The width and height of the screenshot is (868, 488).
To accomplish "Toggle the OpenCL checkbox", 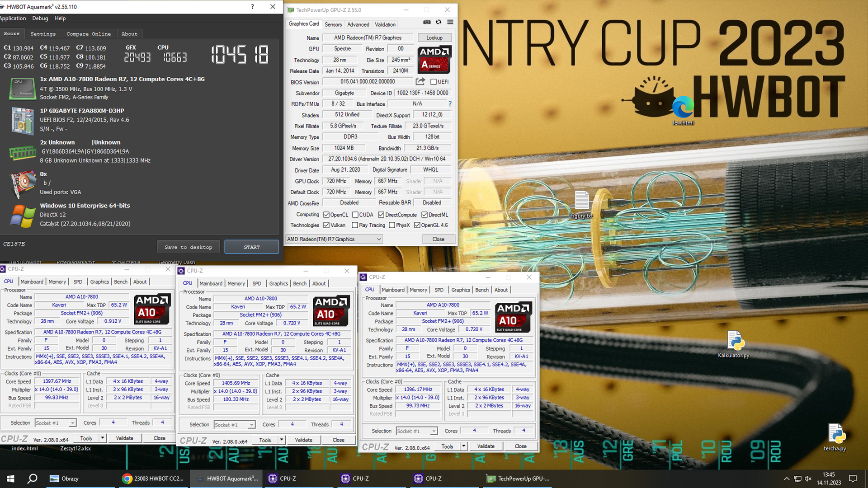I will [326, 215].
